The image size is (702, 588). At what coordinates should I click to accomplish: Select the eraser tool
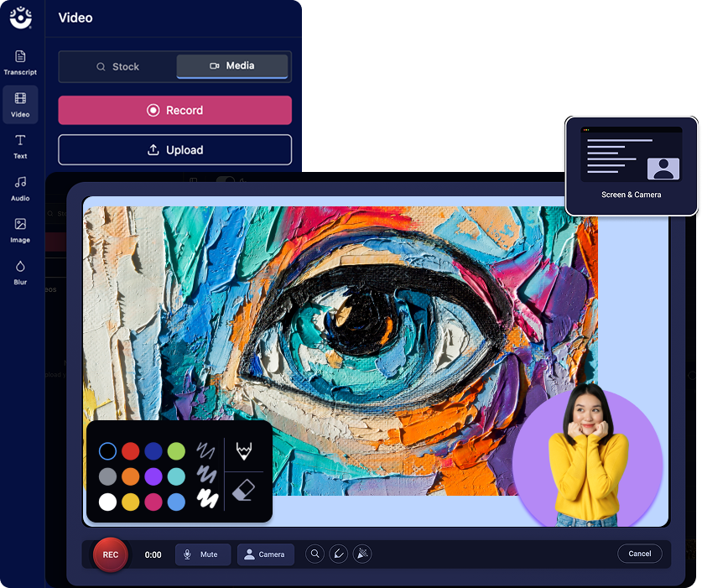243,492
